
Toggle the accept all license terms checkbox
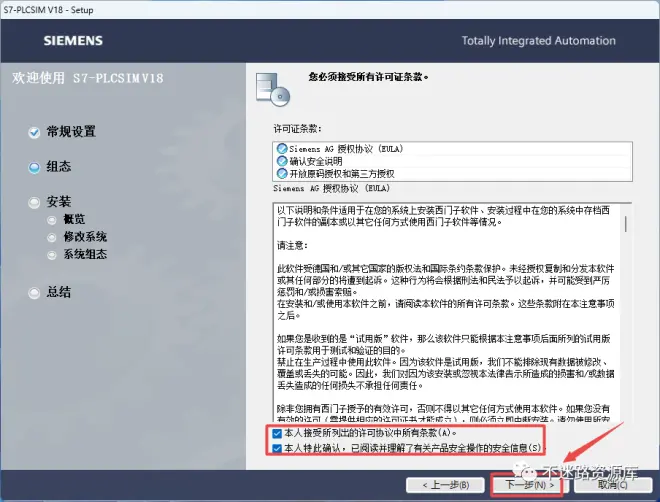tap(277, 433)
